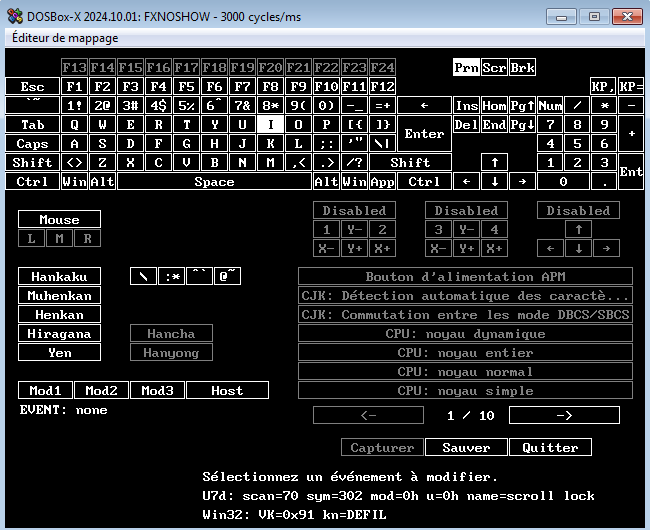Click the down arrow cursor key
Image resolution: width=650 pixels, height=530 pixels.
tap(495, 182)
